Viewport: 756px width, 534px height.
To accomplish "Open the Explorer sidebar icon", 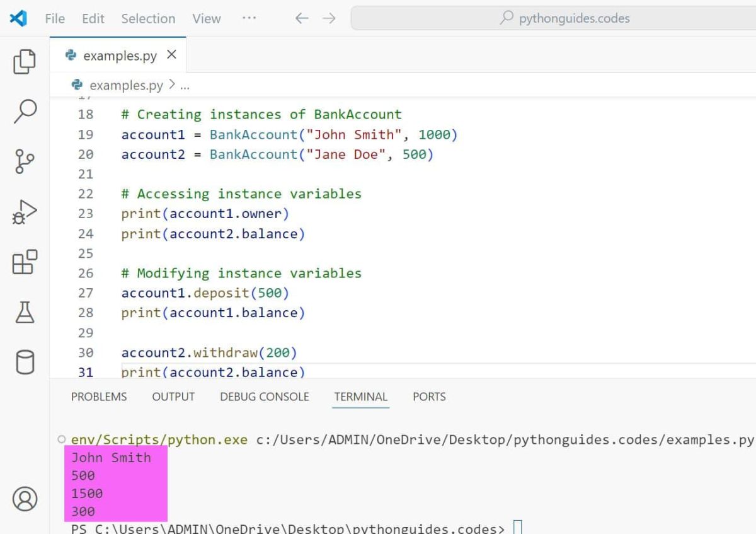I will pyautogui.click(x=24, y=62).
